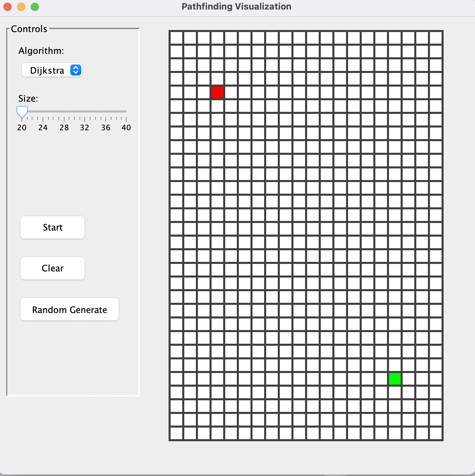The image size is (475, 476).
Task: Open the Algorithm dropdown showing Dijkstra
Action: click(x=52, y=70)
